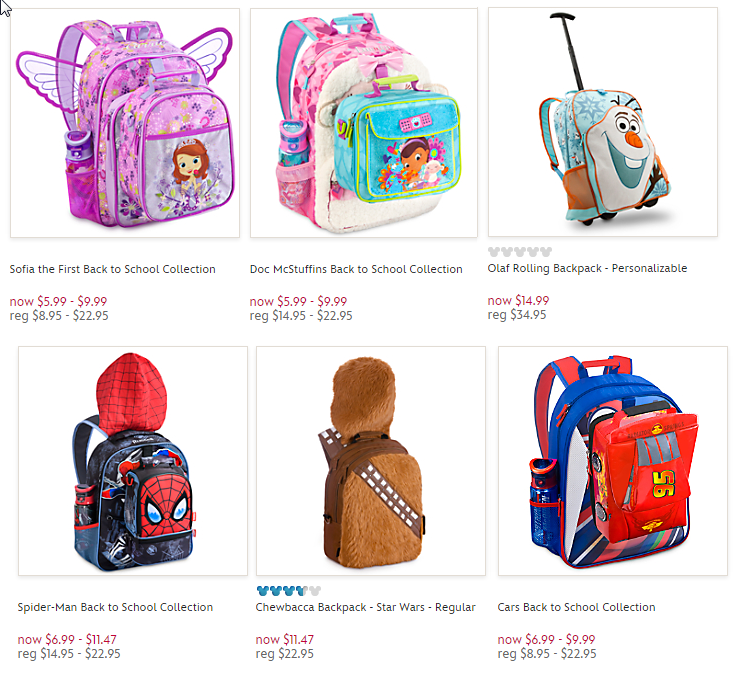The width and height of the screenshot is (736, 675).
Task: Click Chewbacca Backpack - Star Wars - Regular title
Action: pyautogui.click(x=365, y=607)
